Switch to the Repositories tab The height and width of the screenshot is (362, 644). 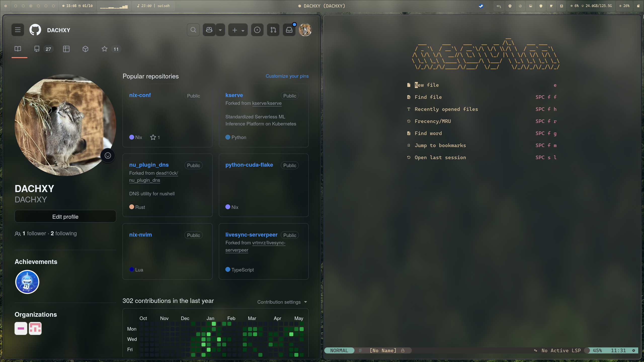(43, 49)
